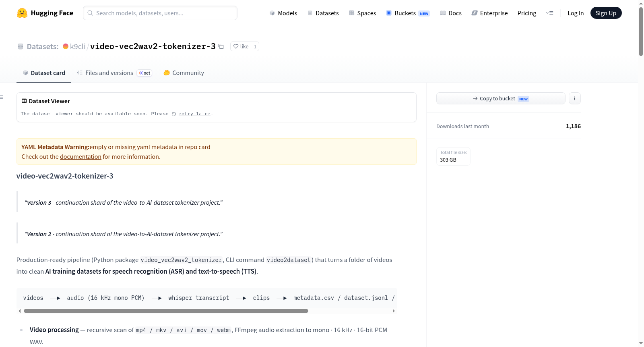Click the Dataset Viewer table icon

24,101
